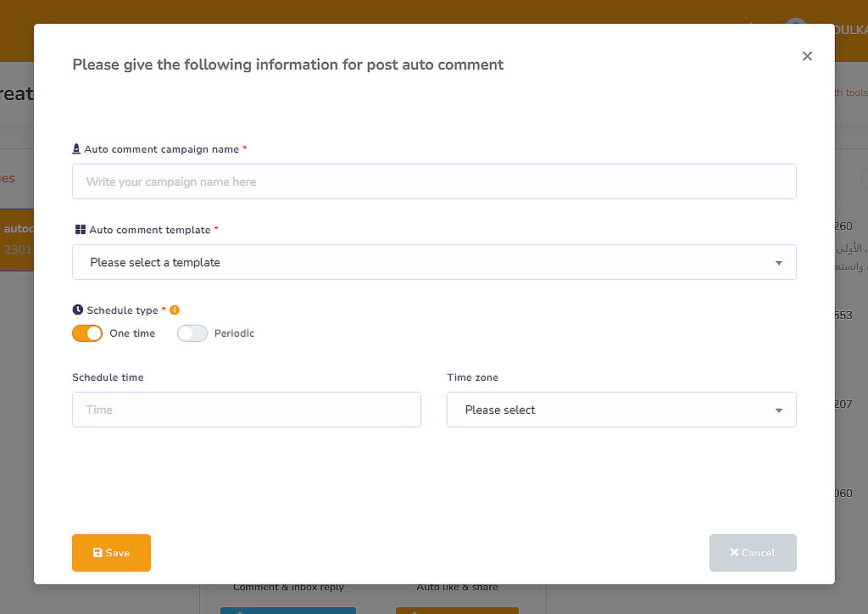Click the grid icon beside Auto comment template
The image size is (868, 614).
coord(80,230)
